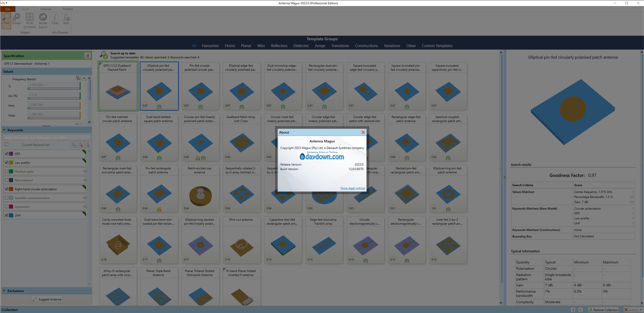Check the Satellite communication keyword checkbox
The width and height of the screenshot is (644, 313).
(x=7, y=198)
